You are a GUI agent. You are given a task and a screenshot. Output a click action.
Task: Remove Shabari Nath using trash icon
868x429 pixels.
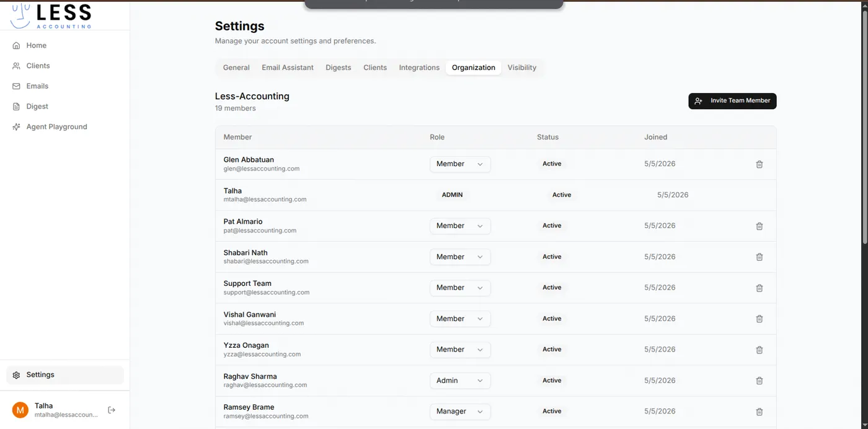coord(759,257)
